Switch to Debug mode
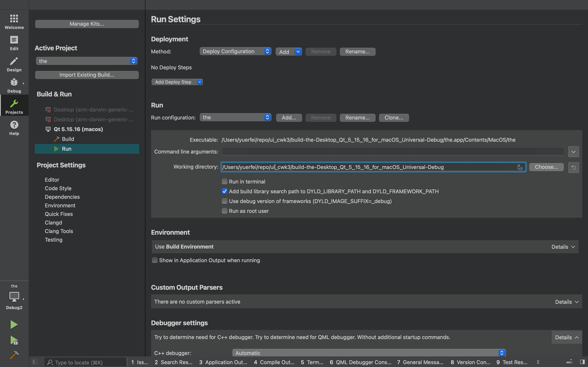Viewport: 588px width, 367px height. (x=14, y=85)
